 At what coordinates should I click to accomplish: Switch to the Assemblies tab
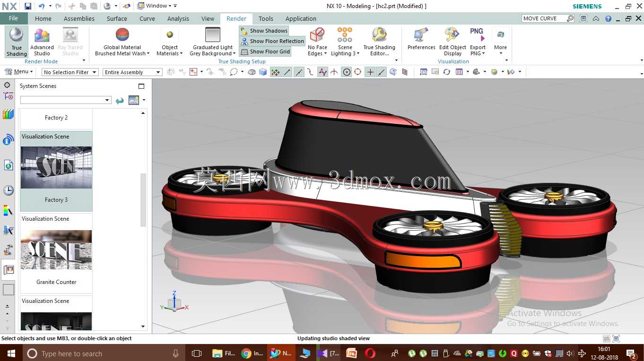click(x=79, y=18)
